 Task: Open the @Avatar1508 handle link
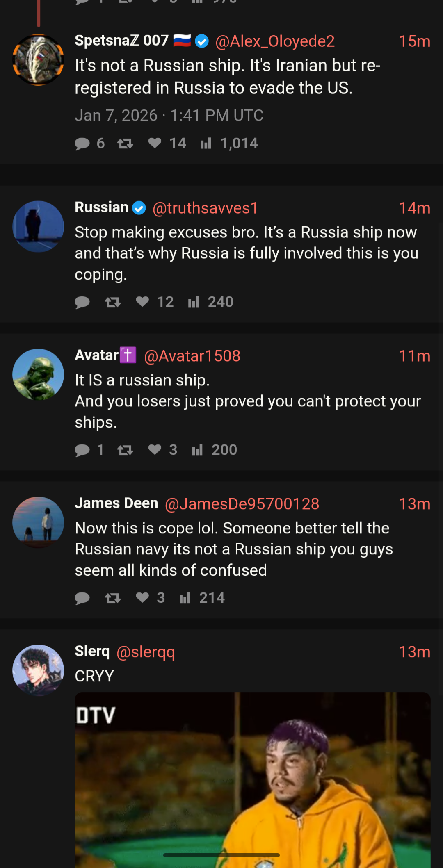pos(192,356)
